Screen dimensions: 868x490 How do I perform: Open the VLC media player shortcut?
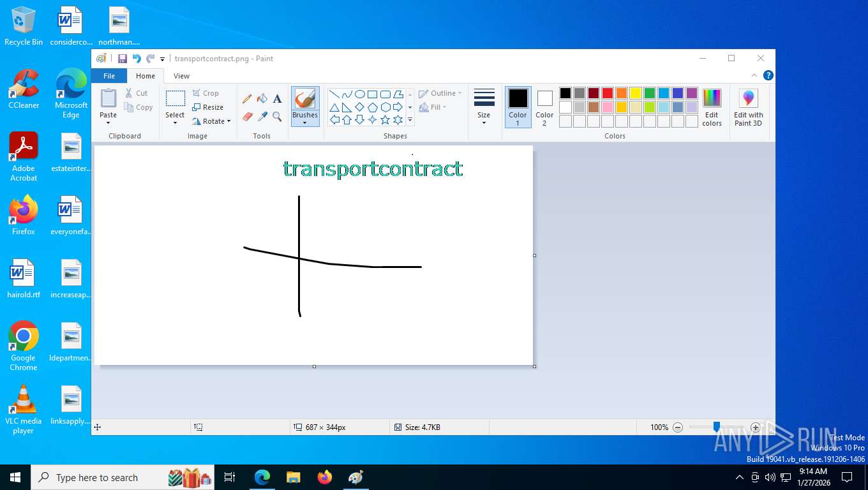pos(24,410)
